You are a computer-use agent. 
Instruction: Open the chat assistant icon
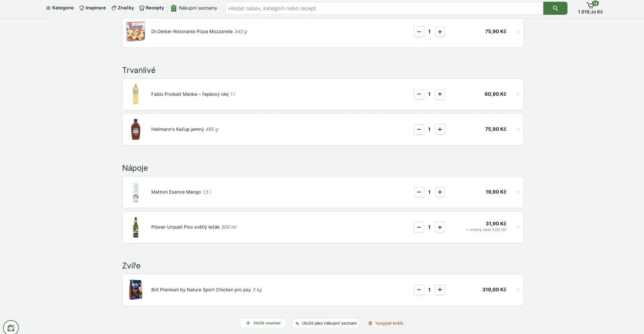(x=11, y=327)
